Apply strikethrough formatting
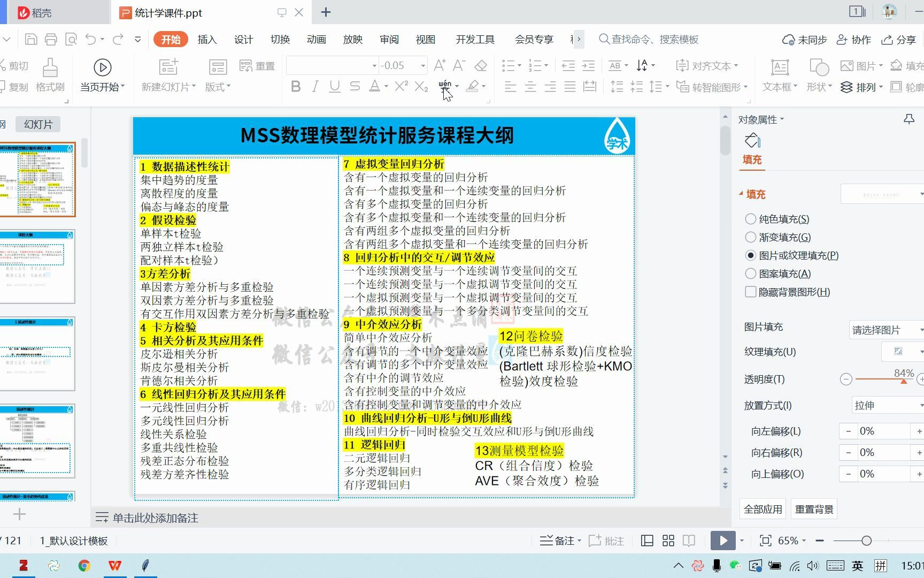 pos(355,86)
